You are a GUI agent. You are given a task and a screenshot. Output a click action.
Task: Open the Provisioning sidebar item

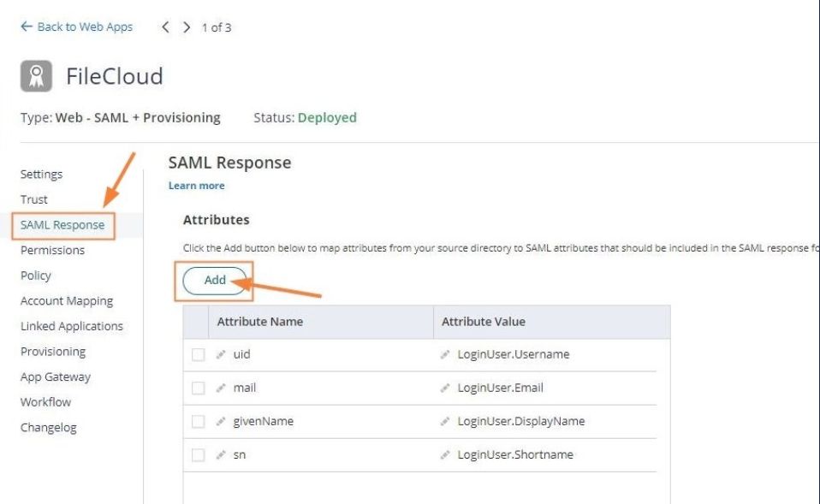tap(53, 351)
